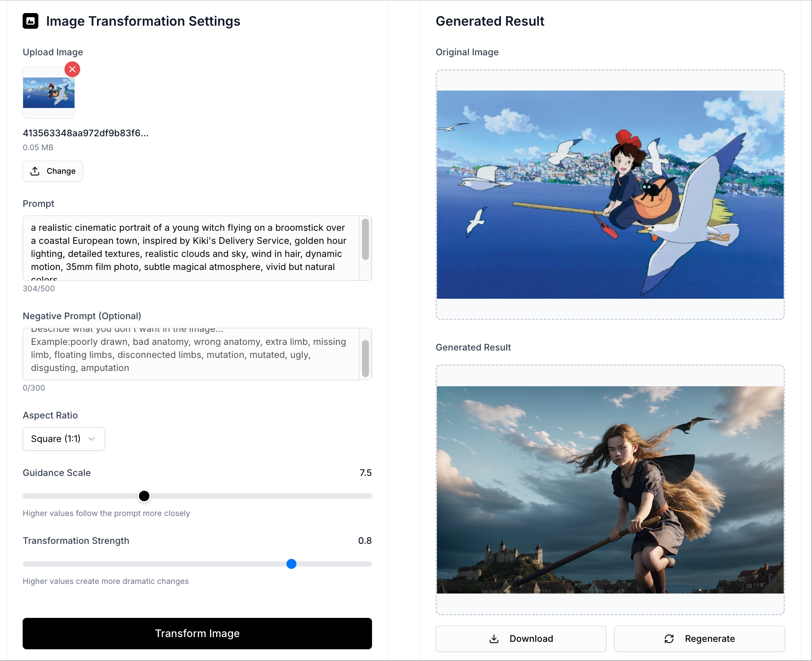This screenshot has width=812, height=661.
Task: Click the regenerate circular arrows icon
Action: 669,639
